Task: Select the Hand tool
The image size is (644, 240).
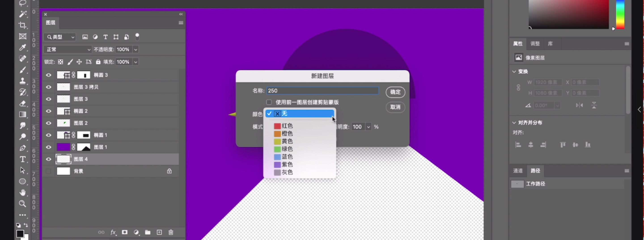Action: tap(23, 193)
